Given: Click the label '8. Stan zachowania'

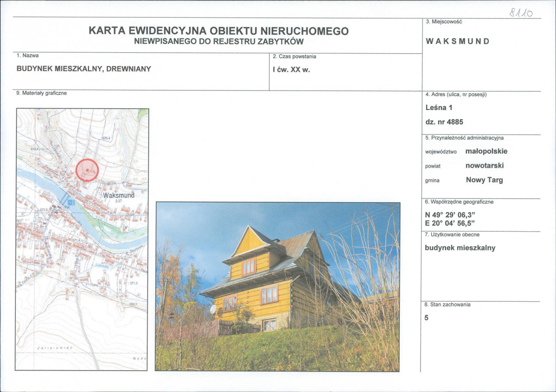Looking at the screenshot, I should point(447,304).
